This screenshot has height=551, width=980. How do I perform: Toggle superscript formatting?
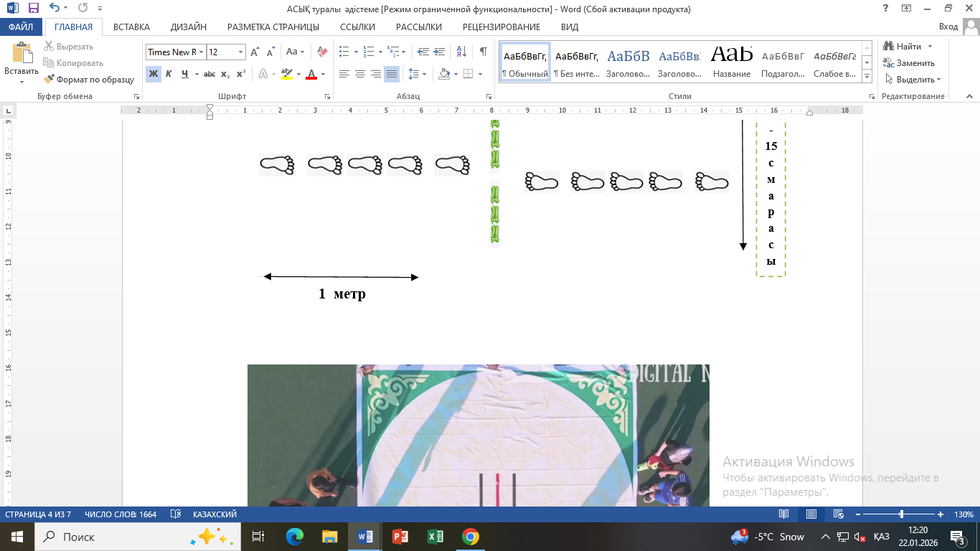(x=241, y=74)
